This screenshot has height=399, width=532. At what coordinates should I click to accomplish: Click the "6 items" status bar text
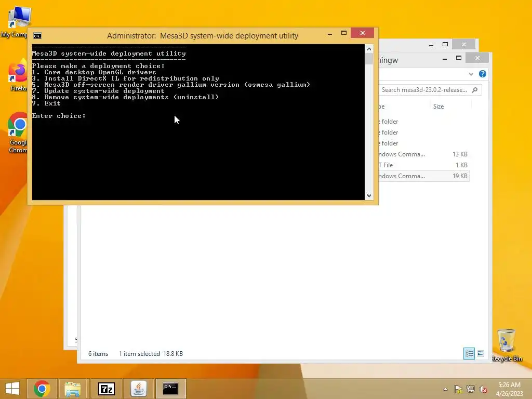tap(98, 353)
